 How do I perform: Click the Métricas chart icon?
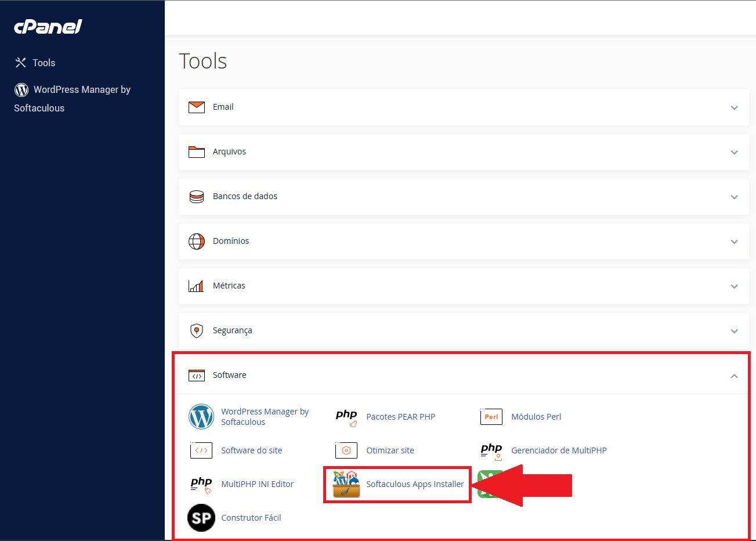(196, 286)
